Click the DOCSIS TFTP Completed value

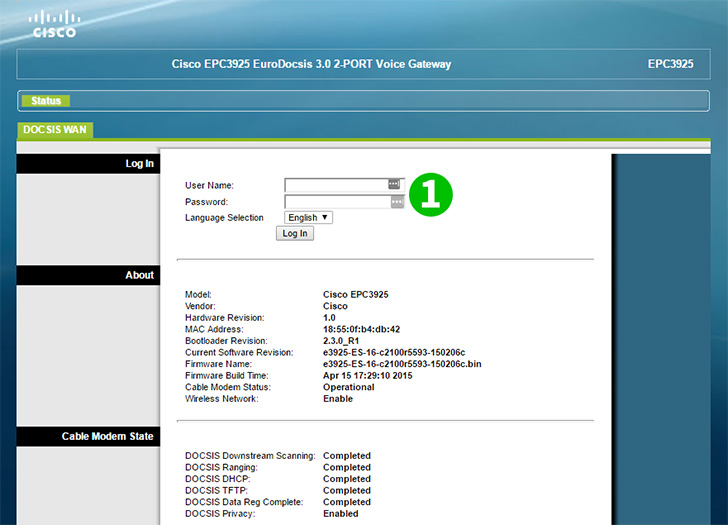347,491
